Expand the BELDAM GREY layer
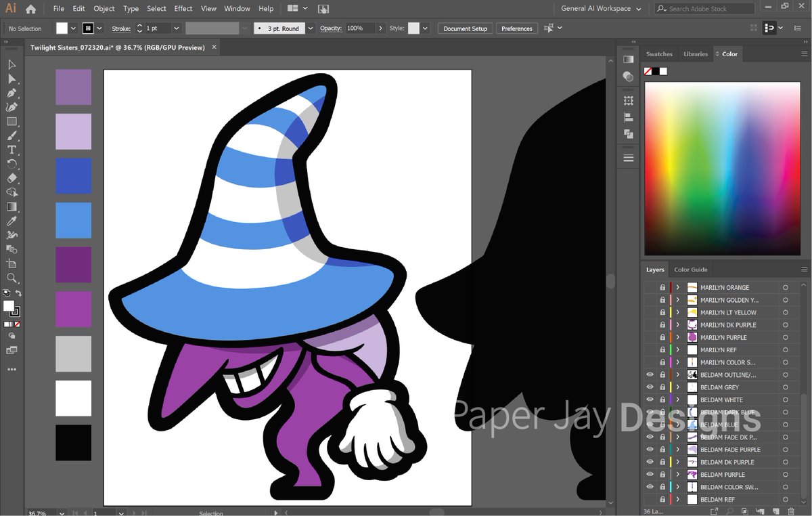 [677, 387]
